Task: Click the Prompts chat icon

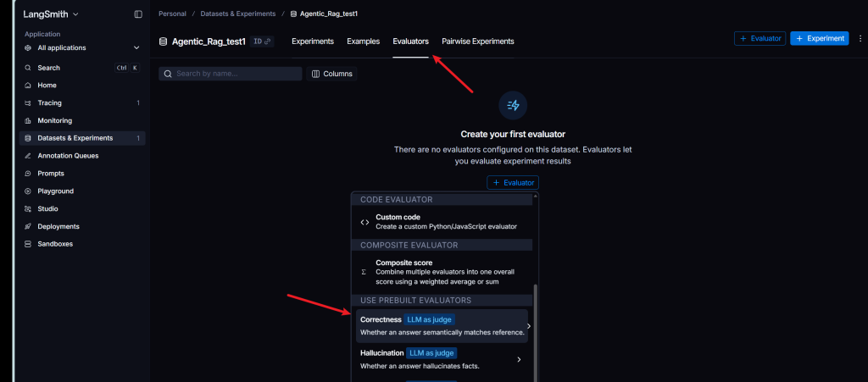Action: (28, 174)
